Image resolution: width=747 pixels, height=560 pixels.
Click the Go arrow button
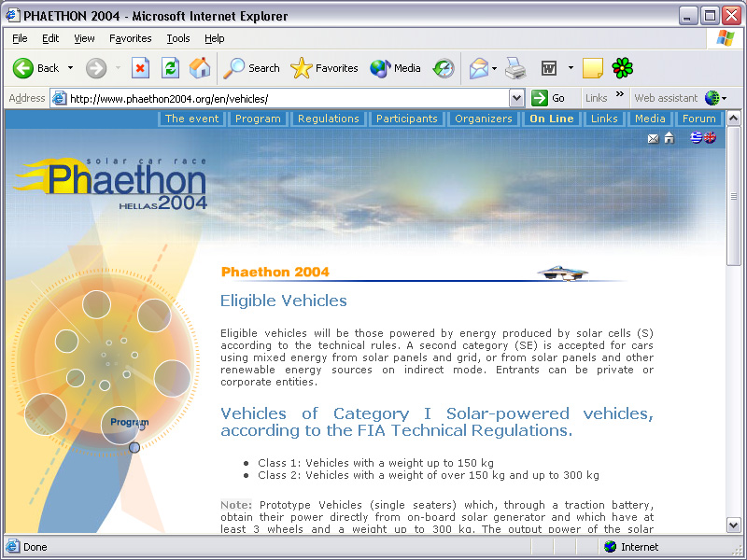[x=548, y=98]
